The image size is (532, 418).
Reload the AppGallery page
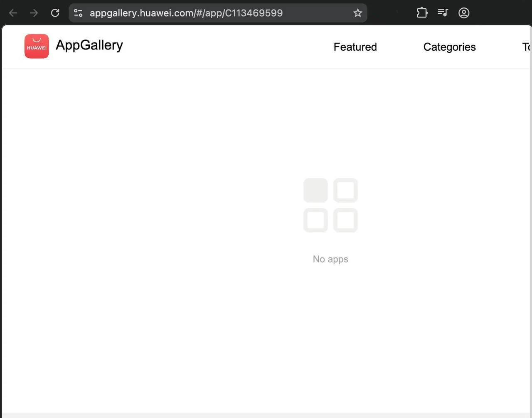[x=55, y=13]
